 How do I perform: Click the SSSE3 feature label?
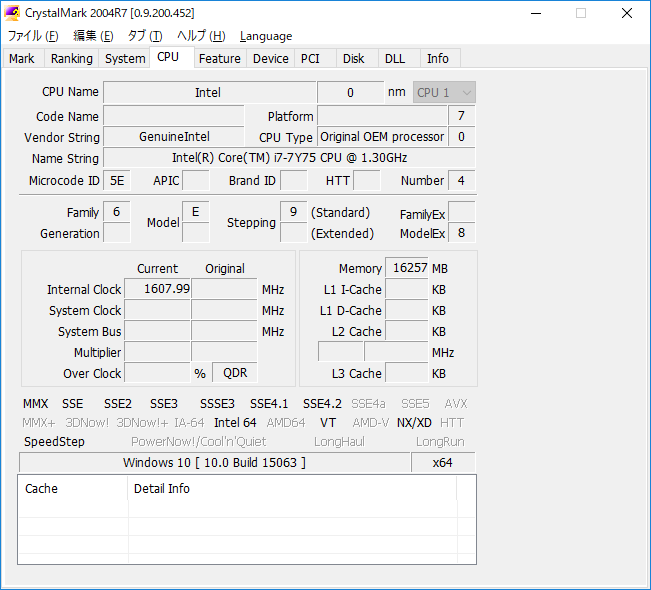click(x=217, y=404)
